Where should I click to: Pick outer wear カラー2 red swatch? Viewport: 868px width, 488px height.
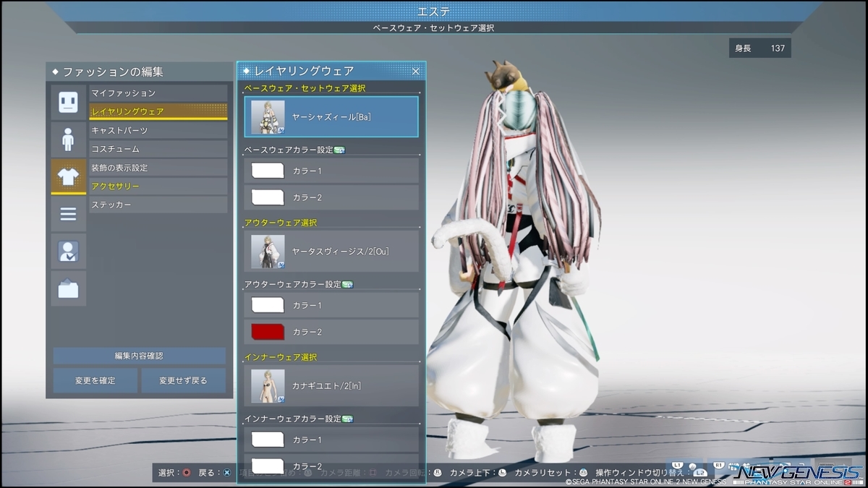(268, 332)
